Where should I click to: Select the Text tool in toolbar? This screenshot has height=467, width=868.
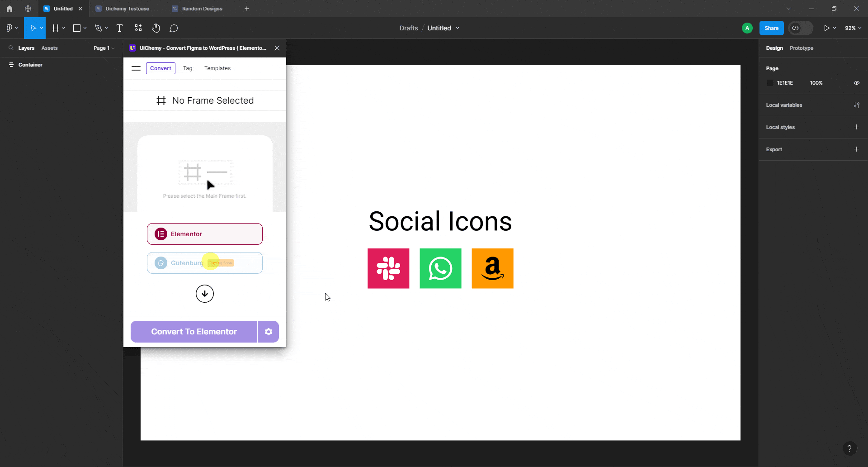[x=119, y=28]
